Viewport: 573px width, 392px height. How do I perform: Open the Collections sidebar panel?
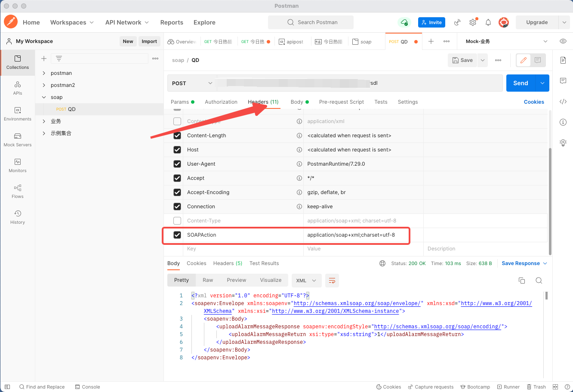(17, 62)
